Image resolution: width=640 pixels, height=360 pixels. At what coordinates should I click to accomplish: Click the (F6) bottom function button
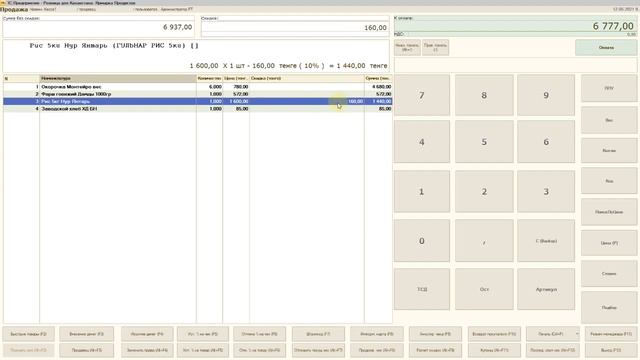[259, 334]
